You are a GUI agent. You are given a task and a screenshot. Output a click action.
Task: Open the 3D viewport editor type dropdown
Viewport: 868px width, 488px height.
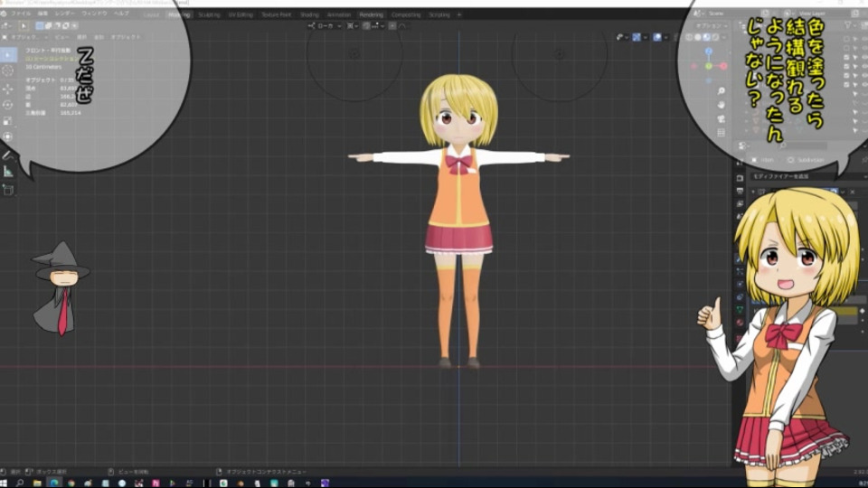tap(6, 25)
